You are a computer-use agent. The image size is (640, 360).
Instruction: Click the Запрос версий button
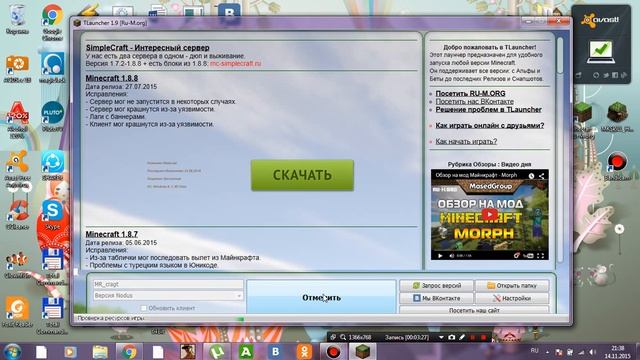coord(437,286)
